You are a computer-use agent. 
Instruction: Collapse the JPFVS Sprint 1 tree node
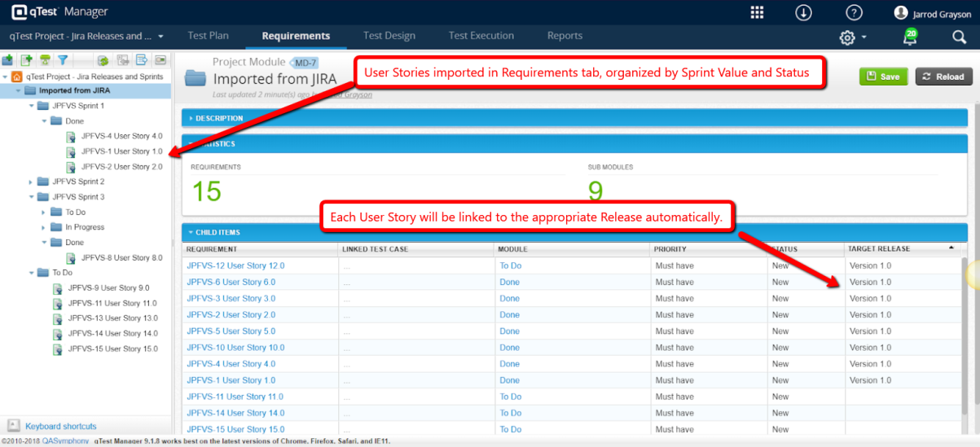click(x=32, y=106)
